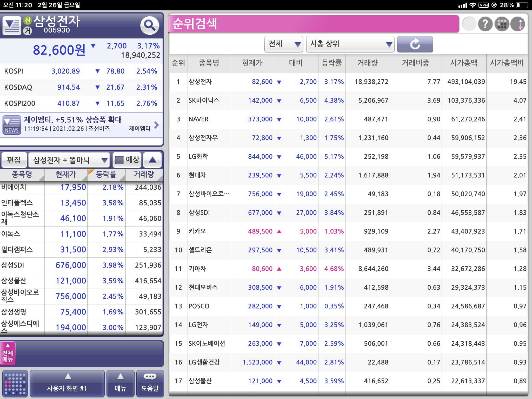Click the 시가총액 column header in ranking table
The width and height of the screenshot is (532, 399).
[464, 63]
